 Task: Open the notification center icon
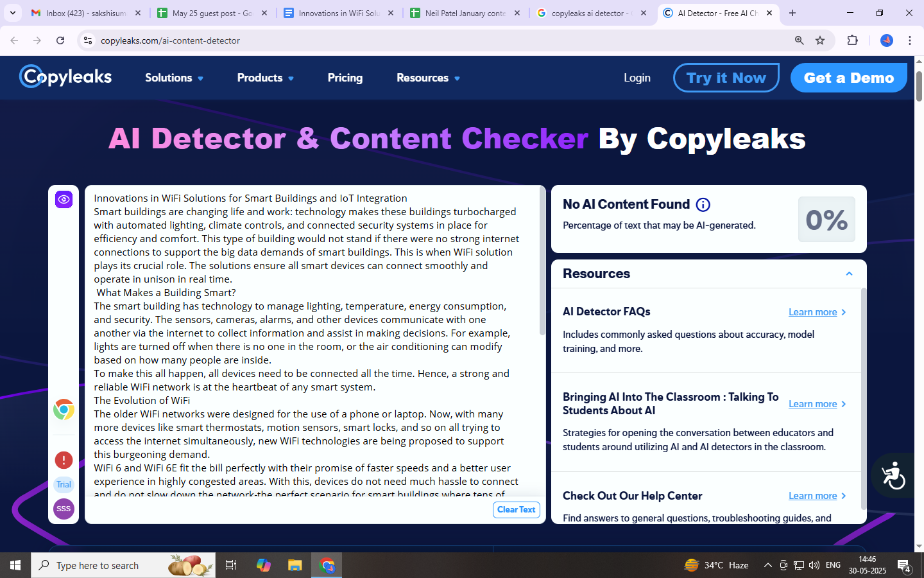(x=904, y=565)
